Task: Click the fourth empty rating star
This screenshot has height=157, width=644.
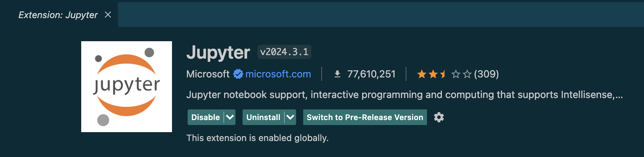Action: (x=456, y=74)
